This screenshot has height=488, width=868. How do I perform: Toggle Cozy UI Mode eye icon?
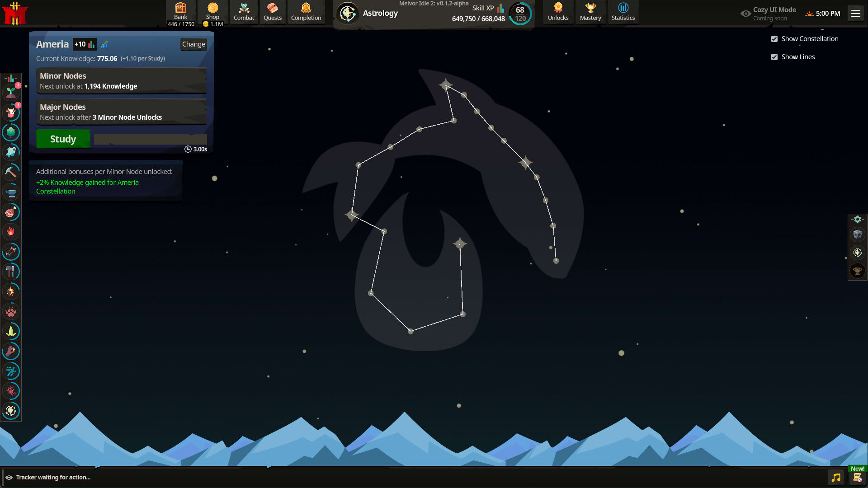(x=745, y=14)
